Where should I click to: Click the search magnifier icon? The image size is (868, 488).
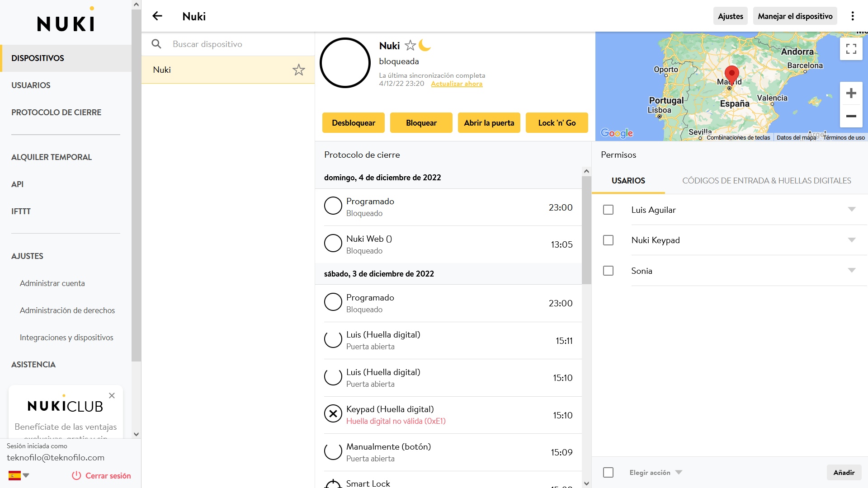156,44
